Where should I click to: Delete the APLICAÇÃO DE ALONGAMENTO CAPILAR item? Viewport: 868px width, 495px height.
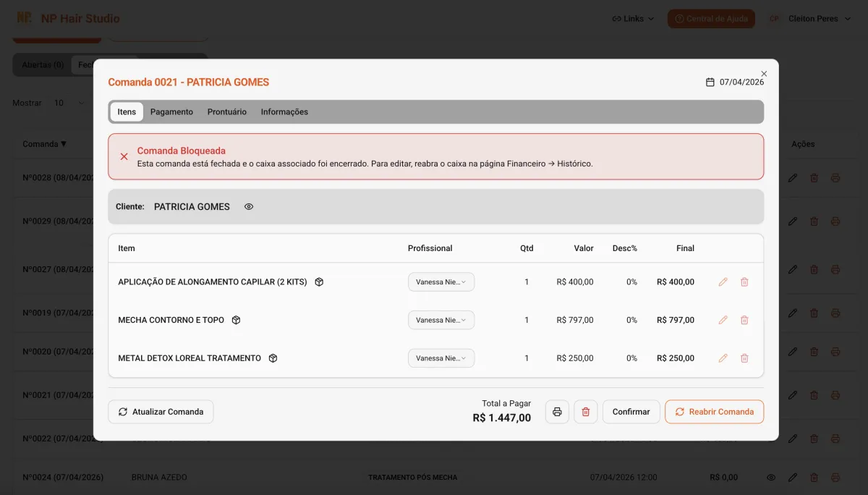tap(744, 282)
